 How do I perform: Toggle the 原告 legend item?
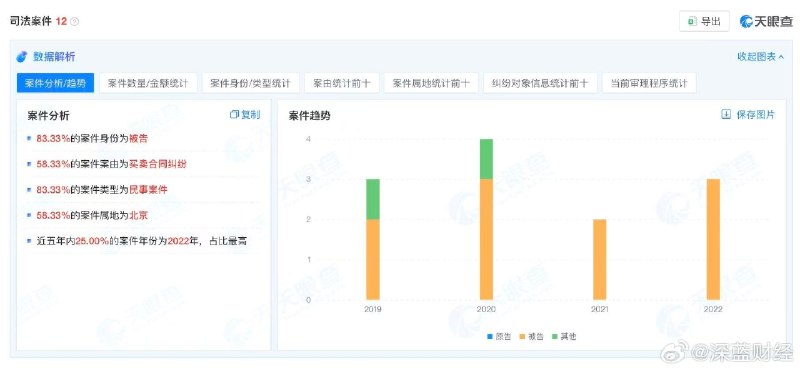pos(498,336)
